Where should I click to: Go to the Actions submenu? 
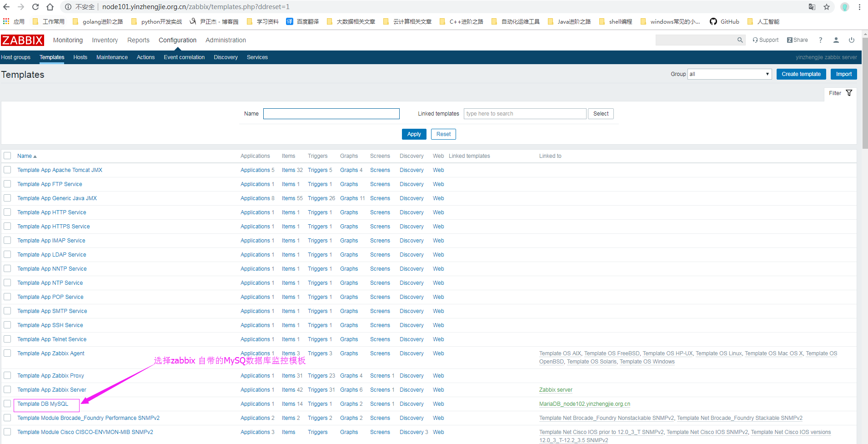[x=146, y=57]
